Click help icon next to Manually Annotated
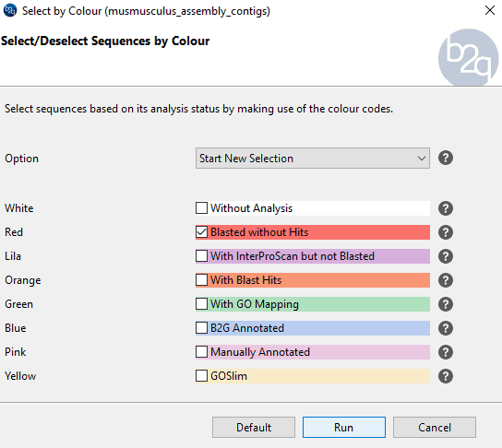 tap(446, 352)
